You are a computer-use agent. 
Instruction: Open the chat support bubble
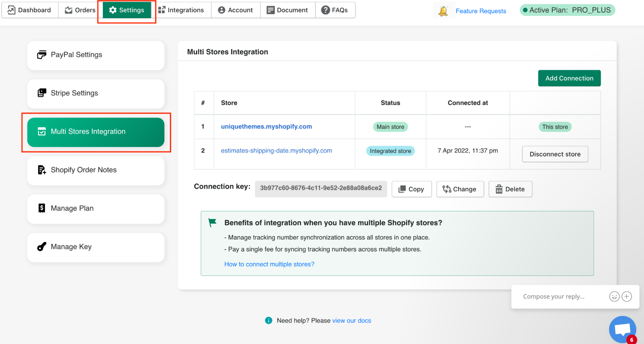pyautogui.click(x=622, y=329)
